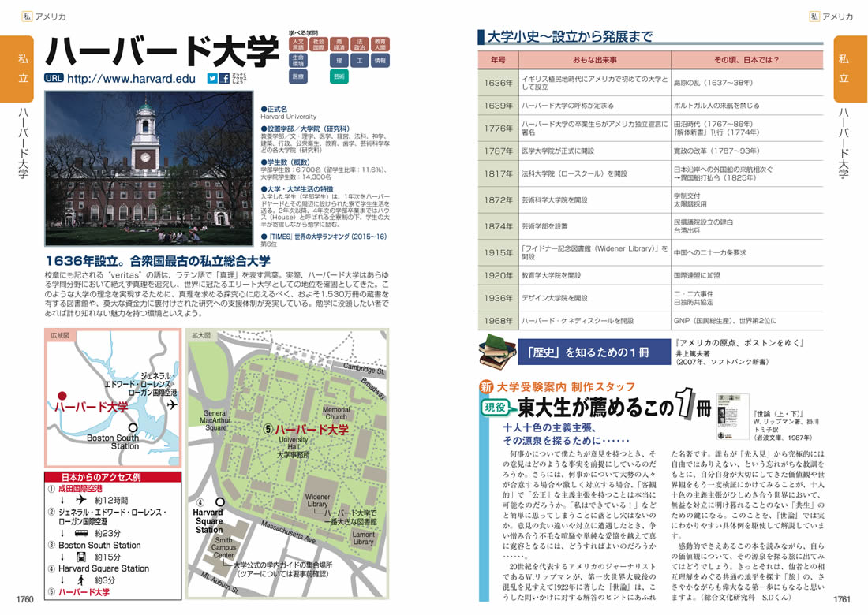Click the Memorial Church label on the map
The height and width of the screenshot is (615, 868).
336,413
